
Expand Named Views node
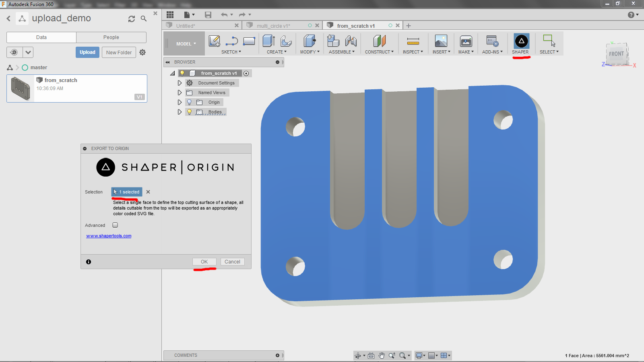(180, 93)
